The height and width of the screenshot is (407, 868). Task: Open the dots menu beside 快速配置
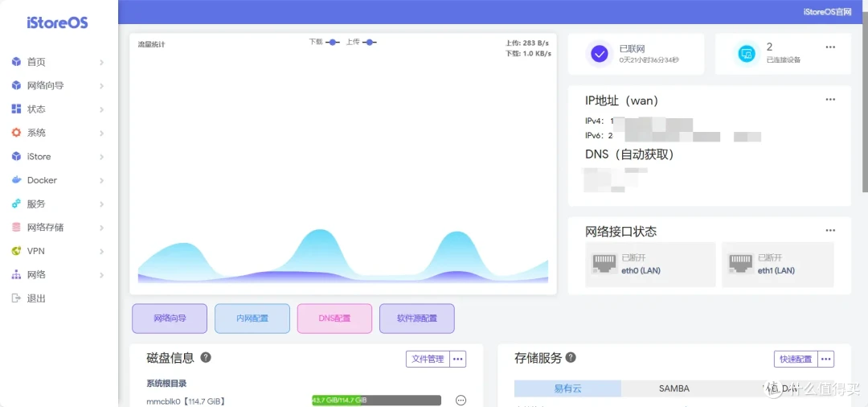coord(826,359)
